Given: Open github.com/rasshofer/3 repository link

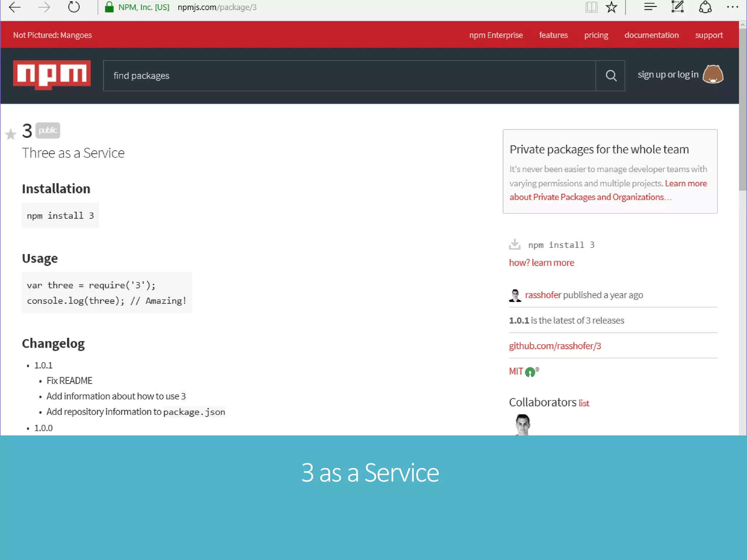Looking at the screenshot, I should (555, 346).
